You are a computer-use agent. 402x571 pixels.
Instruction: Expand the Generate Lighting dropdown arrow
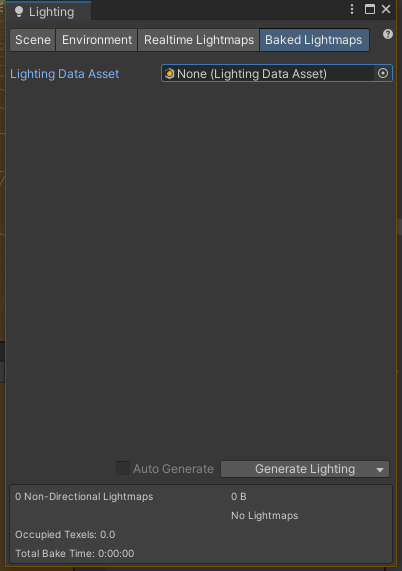click(380, 469)
